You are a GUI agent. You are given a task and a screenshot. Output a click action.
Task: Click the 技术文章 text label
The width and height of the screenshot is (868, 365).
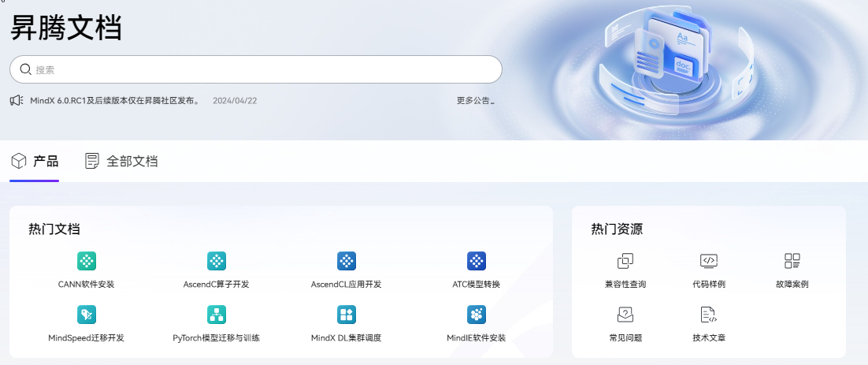coord(709,338)
